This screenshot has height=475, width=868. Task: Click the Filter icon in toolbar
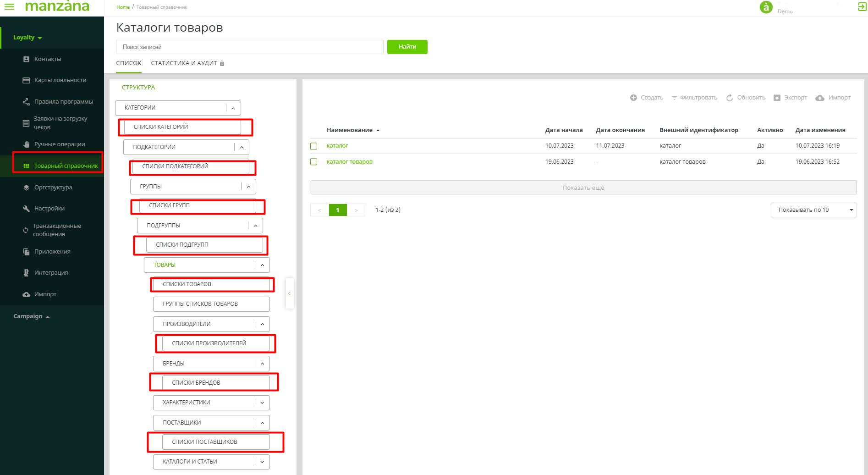pyautogui.click(x=674, y=98)
